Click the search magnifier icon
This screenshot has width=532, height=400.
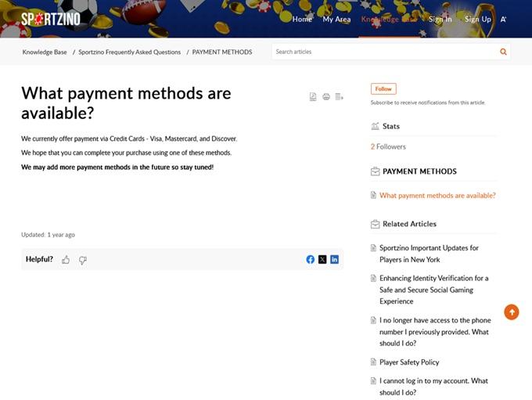pyautogui.click(x=503, y=52)
